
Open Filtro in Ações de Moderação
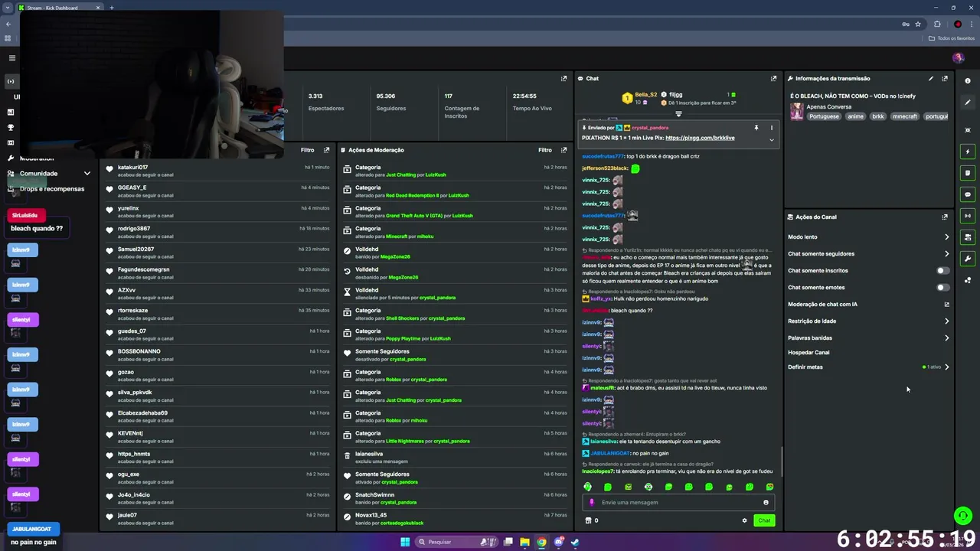545,150
